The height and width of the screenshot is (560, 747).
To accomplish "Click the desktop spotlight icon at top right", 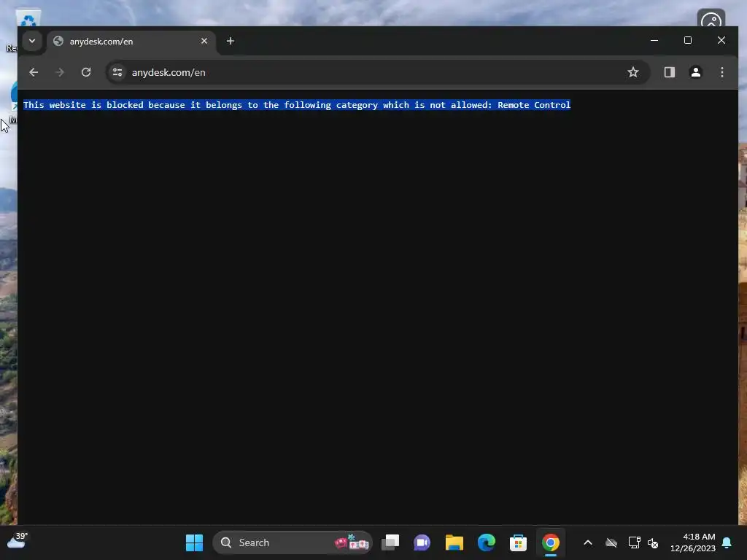I will pyautogui.click(x=711, y=18).
